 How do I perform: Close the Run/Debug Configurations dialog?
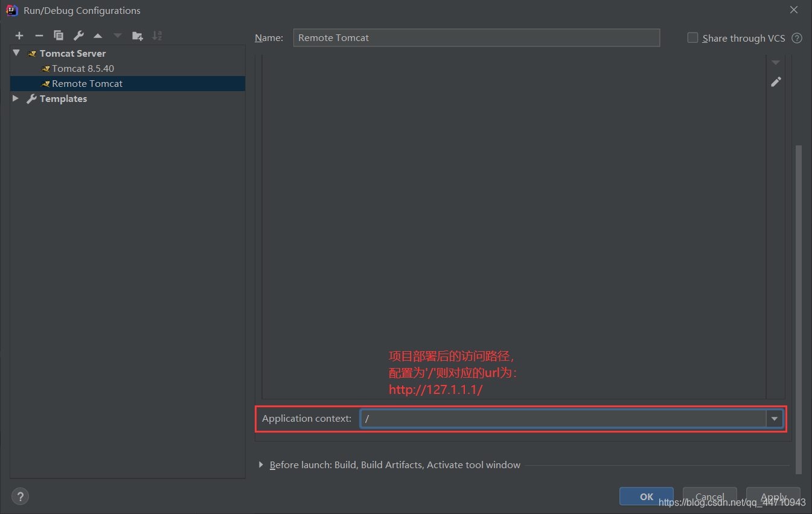[793, 10]
